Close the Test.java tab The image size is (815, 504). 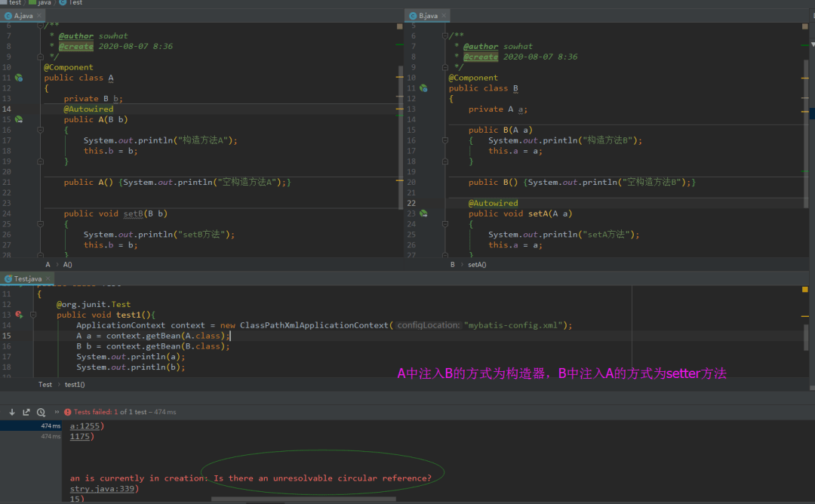(x=48, y=279)
